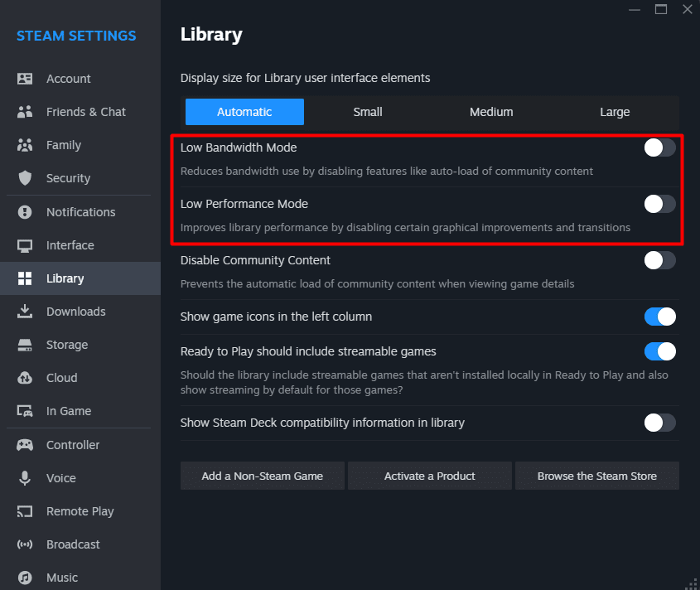Open the Account settings section
Viewport: 700px width, 590px height.
[x=26, y=79]
